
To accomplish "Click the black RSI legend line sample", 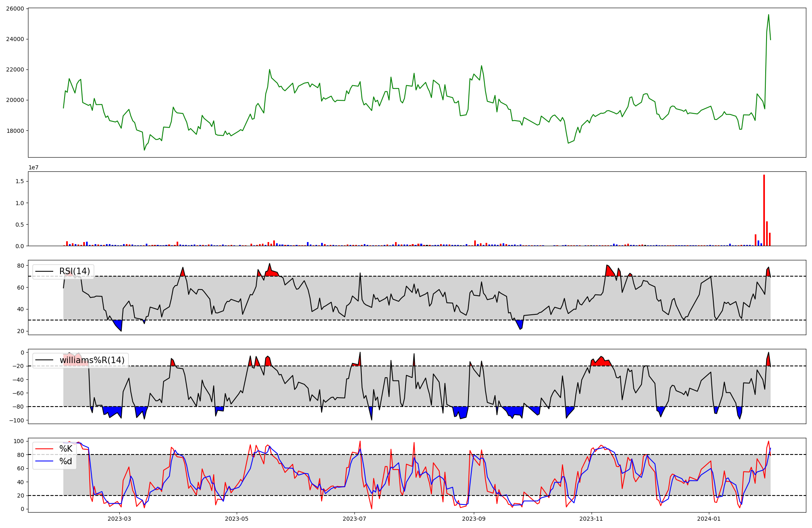I will tap(44, 271).
